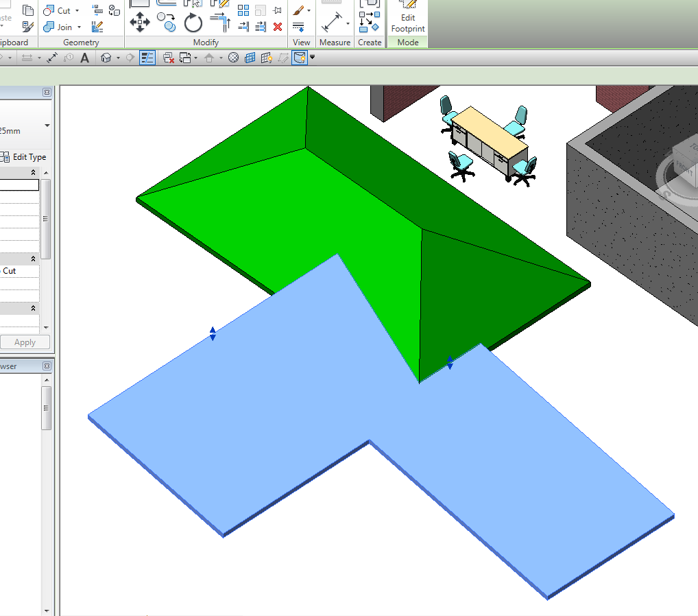Click the Join geometry tool
Viewport: 698px width, 616px height.
(x=58, y=27)
